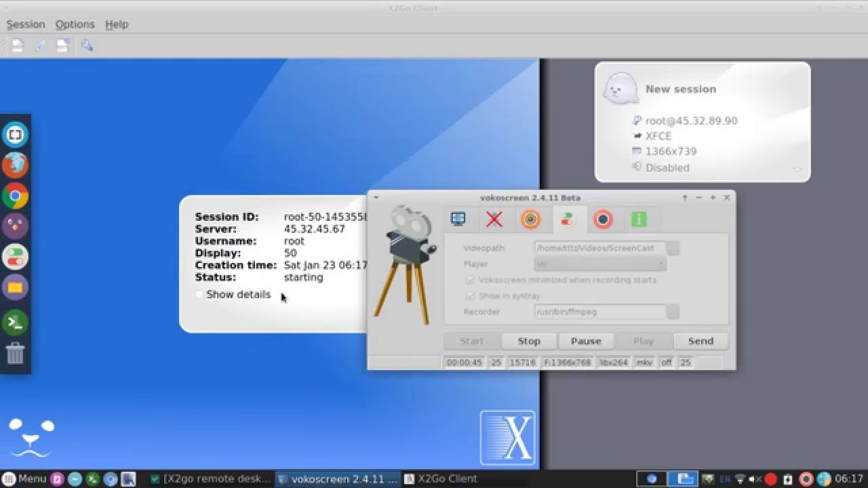Click the taskbar clock showing 06:17

pos(850,479)
